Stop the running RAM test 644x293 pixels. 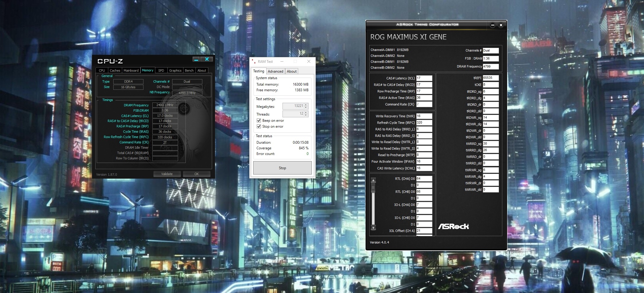coord(283,168)
